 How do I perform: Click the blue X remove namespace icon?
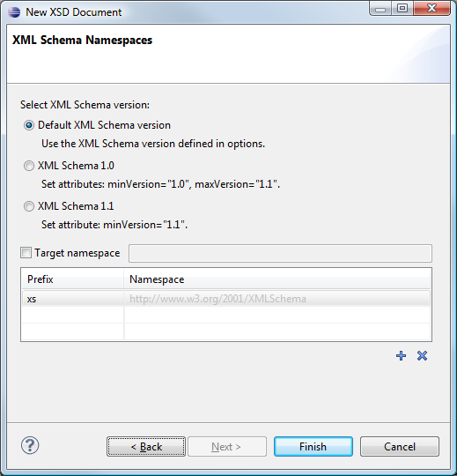(422, 355)
